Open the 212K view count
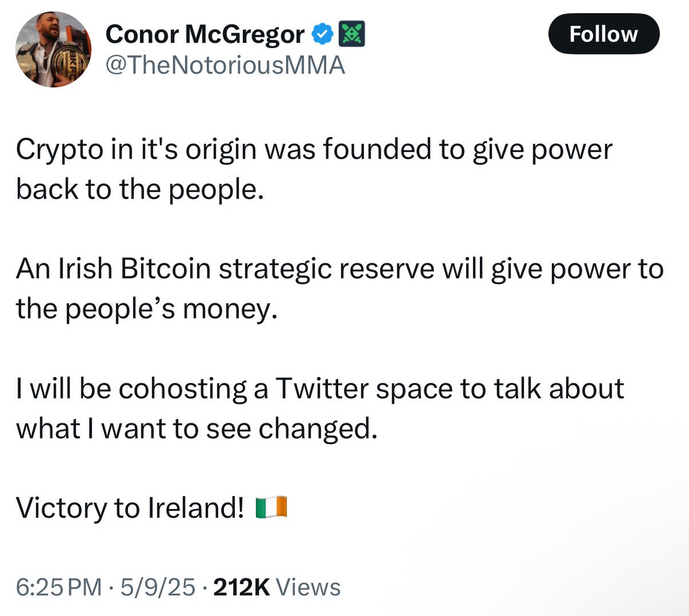The height and width of the screenshot is (616, 689). click(x=241, y=587)
